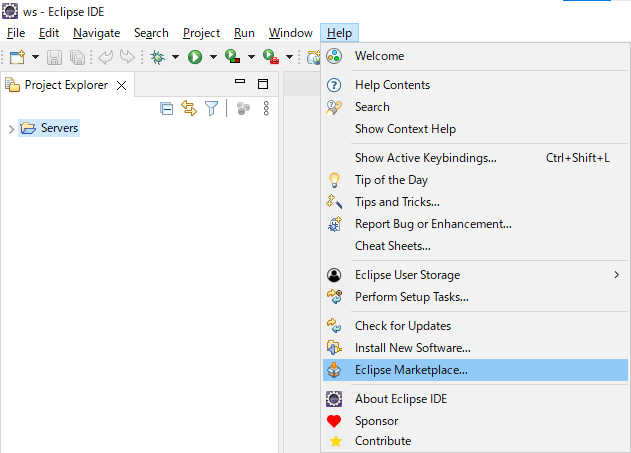
Task: Close the Help menu via its header
Action: pyautogui.click(x=339, y=33)
